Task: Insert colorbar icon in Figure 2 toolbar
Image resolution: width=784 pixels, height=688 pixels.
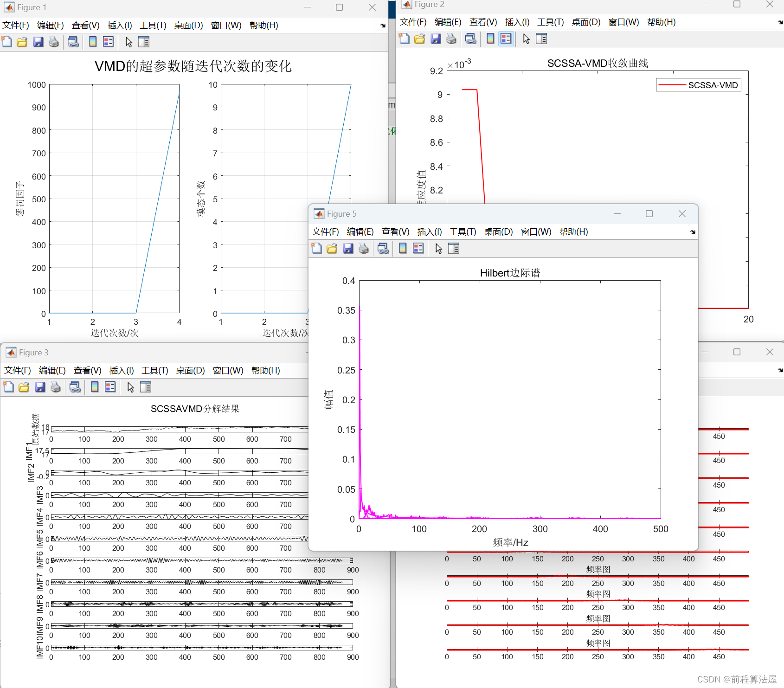Action: click(490, 39)
